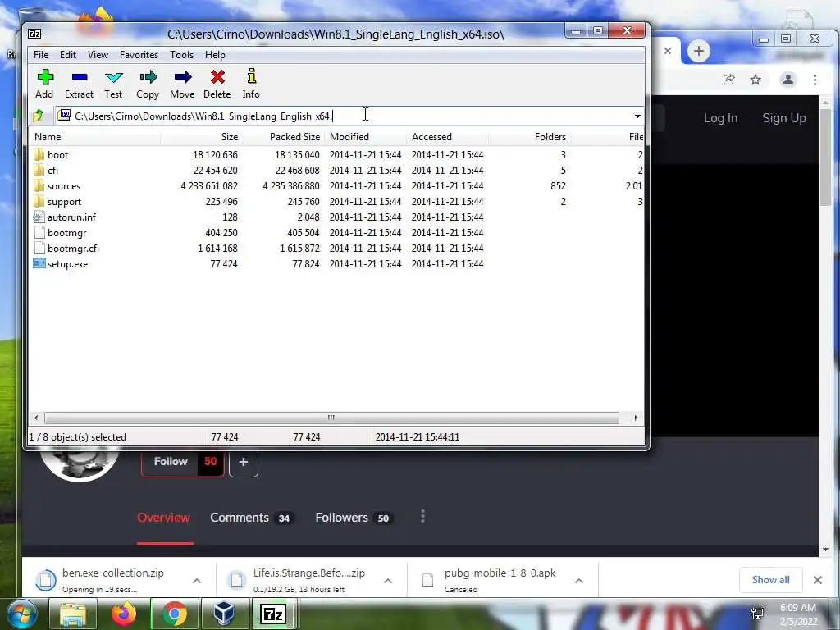This screenshot has height=630, width=840.
Task: Open Firefox from the taskbar
Action: tap(124, 614)
